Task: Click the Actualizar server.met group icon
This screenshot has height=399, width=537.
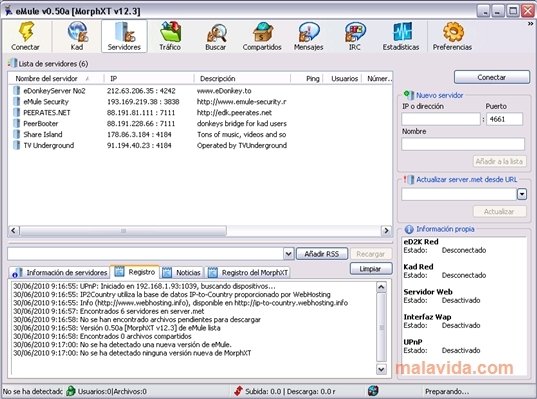Action: [x=408, y=179]
